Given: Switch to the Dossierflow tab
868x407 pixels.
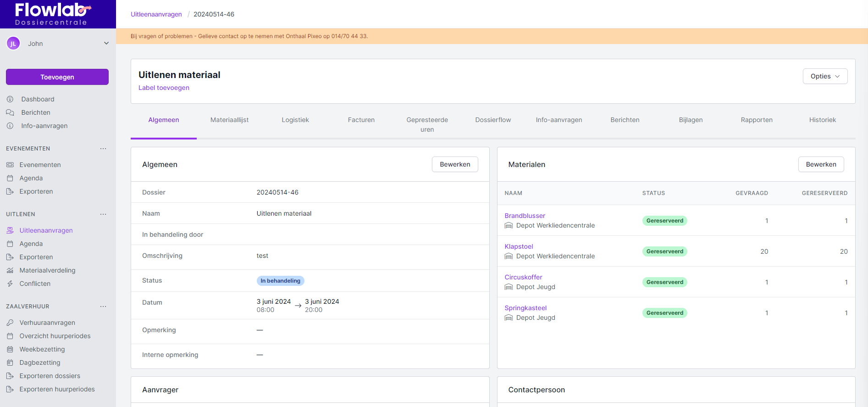Looking at the screenshot, I should coord(493,120).
